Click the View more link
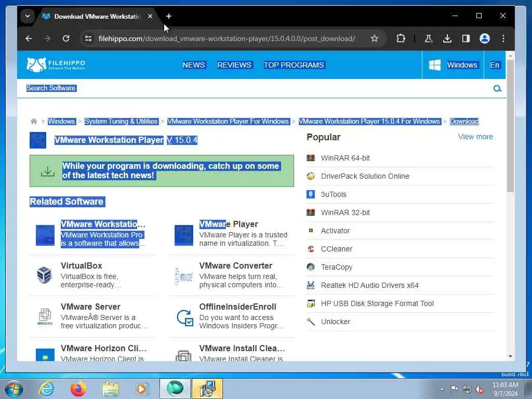Screen dimensions: 532x399 tap(475, 137)
